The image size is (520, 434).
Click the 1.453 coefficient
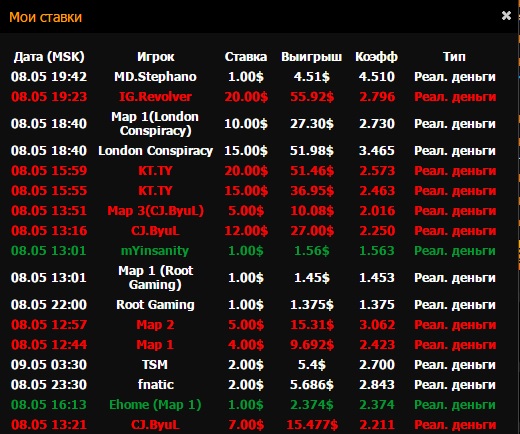pyautogui.click(x=377, y=278)
